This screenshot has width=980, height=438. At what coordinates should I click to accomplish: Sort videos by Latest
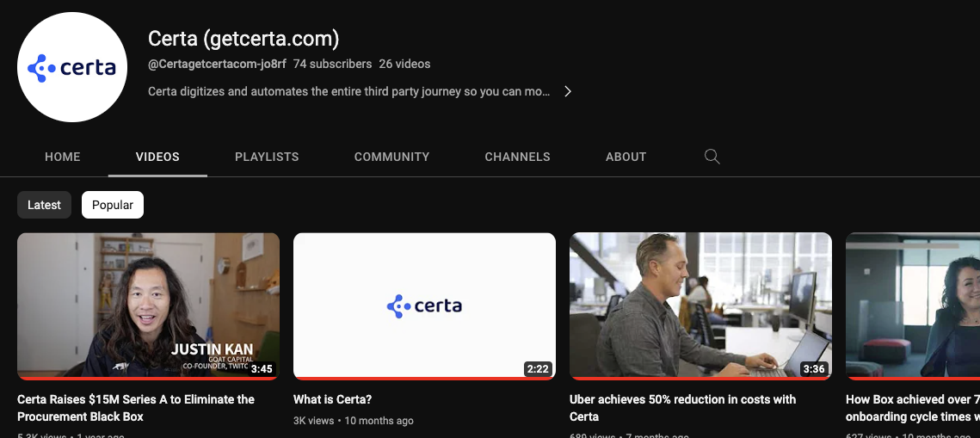click(45, 205)
